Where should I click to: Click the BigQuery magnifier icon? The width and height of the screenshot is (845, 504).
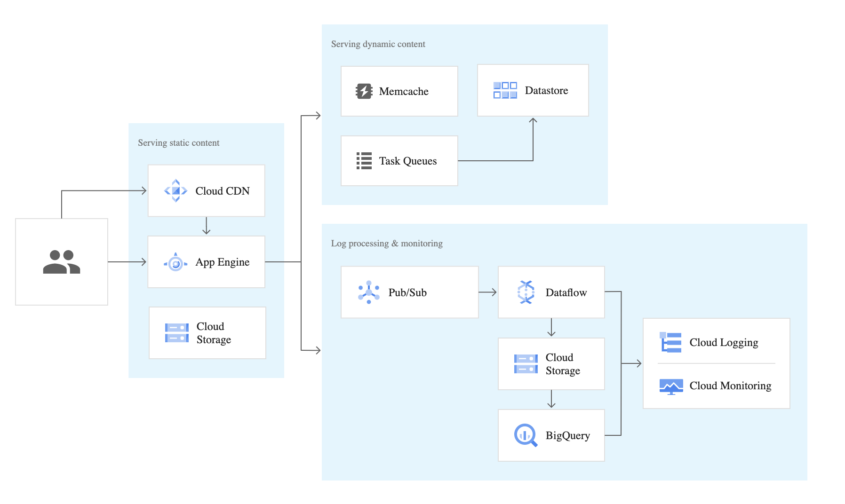click(x=526, y=435)
